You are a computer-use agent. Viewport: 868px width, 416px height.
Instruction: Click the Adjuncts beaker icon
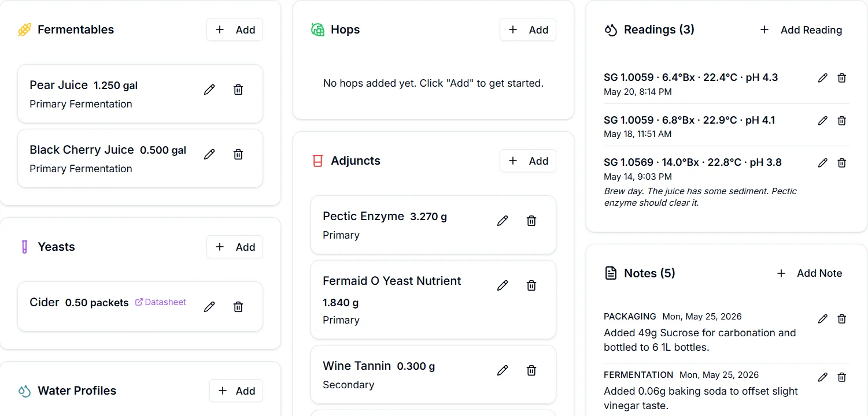tap(317, 161)
